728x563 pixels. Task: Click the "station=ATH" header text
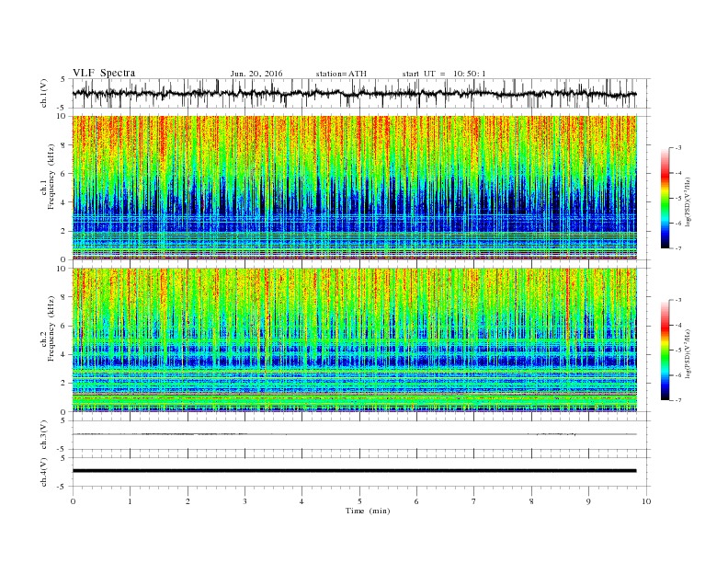341,74
